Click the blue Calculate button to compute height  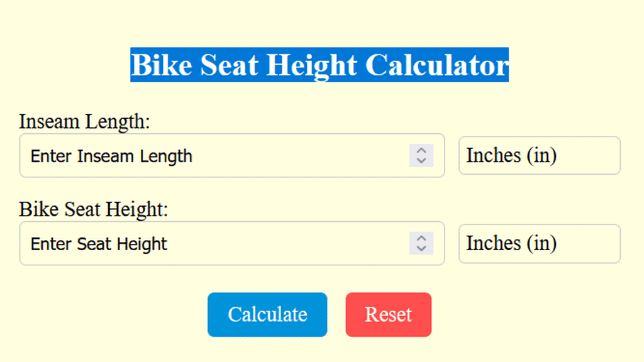pyautogui.click(x=267, y=314)
